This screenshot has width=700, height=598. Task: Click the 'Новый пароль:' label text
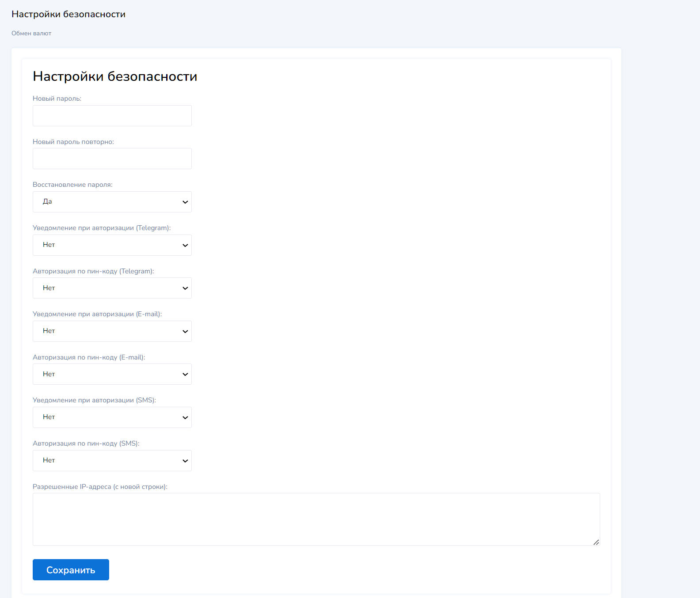(x=57, y=98)
